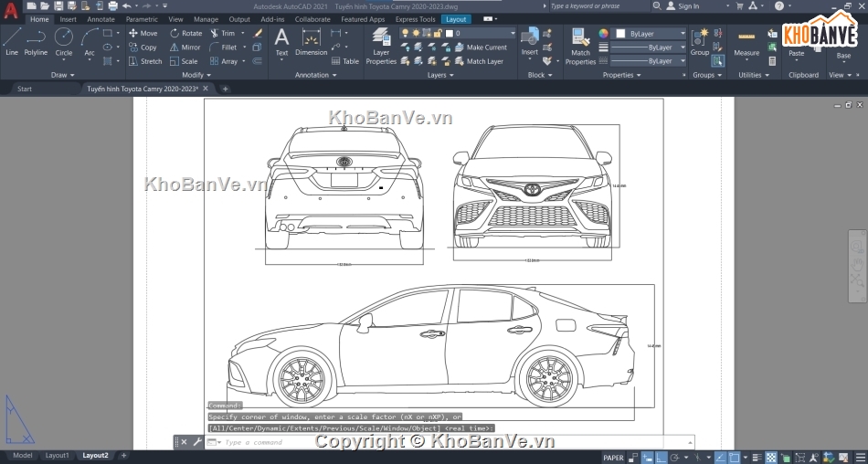Screen dimensions: 868x464
Task: Expand the Draw panel
Action: [62, 75]
